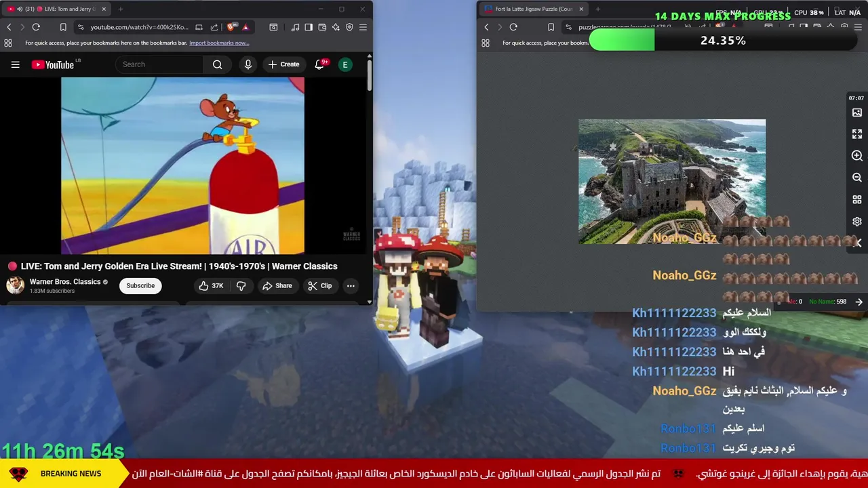Collapse the puzzle side toolbar chevron

tap(859, 243)
